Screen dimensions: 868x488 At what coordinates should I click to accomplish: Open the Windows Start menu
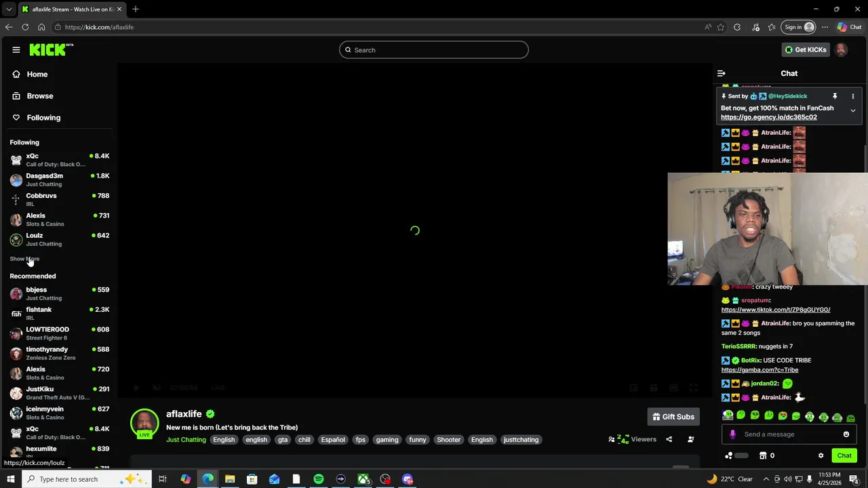[10, 479]
